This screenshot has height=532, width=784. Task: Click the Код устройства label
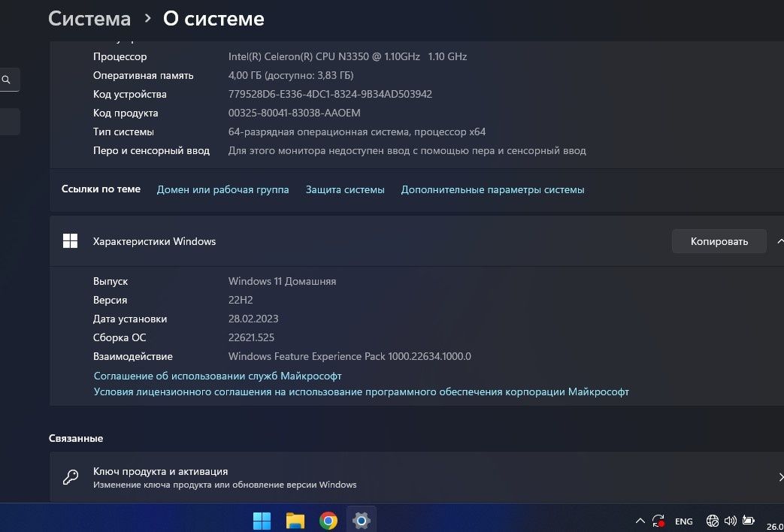(129, 95)
